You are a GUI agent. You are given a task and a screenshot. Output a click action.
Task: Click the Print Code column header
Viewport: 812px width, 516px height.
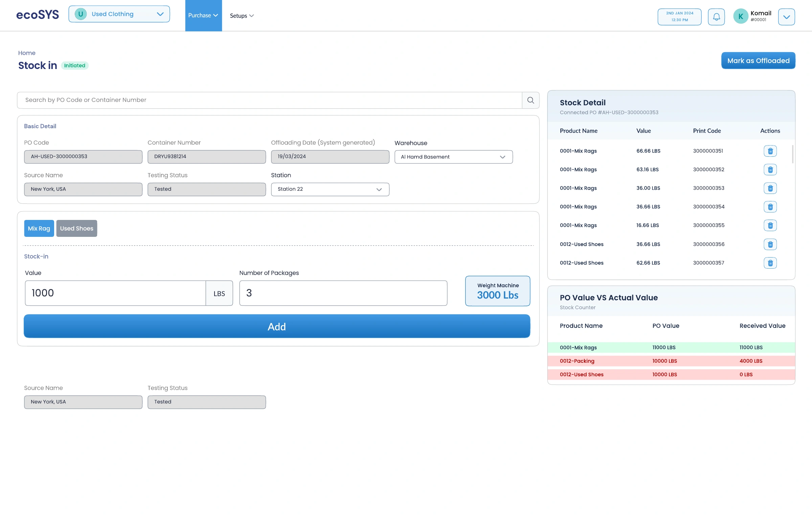pyautogui.click(x=707, y=131)
